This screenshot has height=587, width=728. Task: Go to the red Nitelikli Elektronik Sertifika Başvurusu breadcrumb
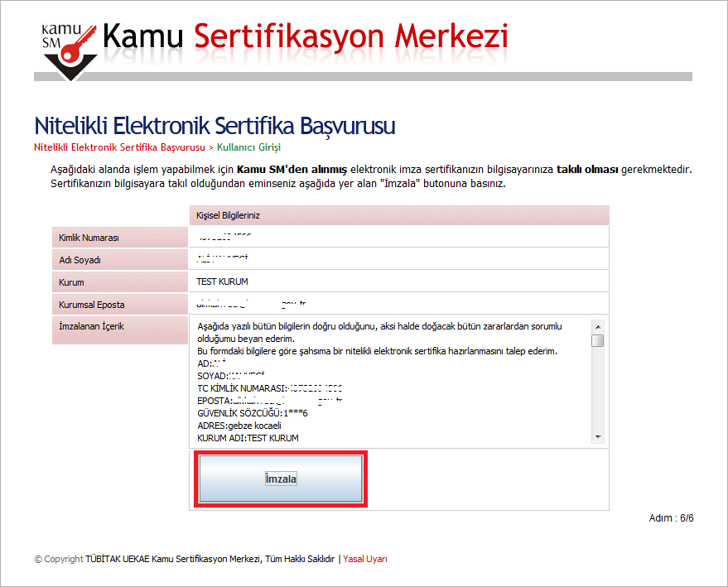[119, 147]
